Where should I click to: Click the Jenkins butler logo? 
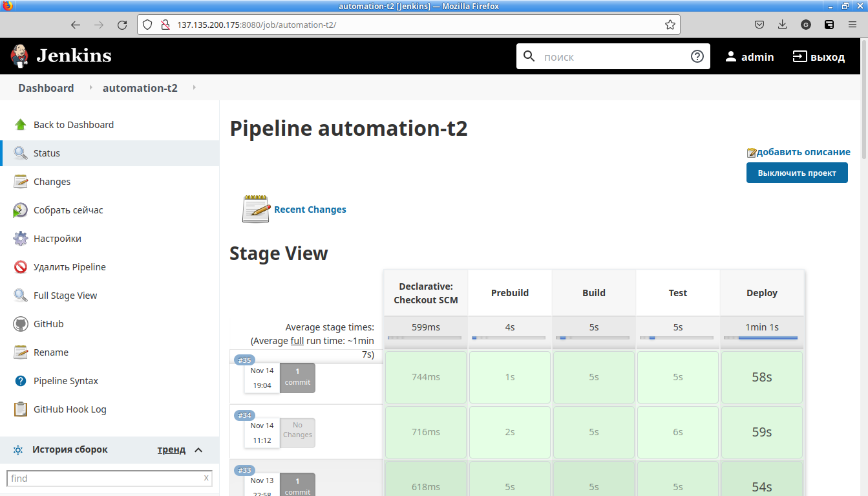point(20,56)
